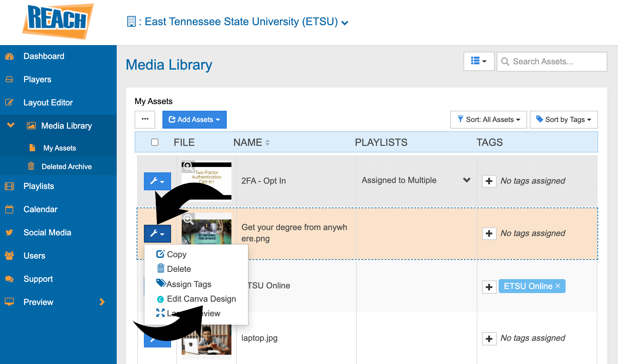Open the Layout Editor

(48, 102)
